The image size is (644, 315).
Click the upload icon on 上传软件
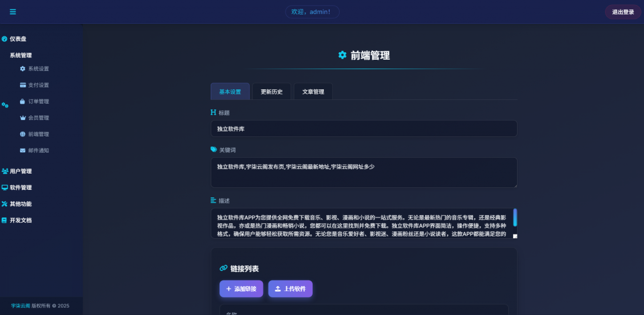(x=277, y=289)
